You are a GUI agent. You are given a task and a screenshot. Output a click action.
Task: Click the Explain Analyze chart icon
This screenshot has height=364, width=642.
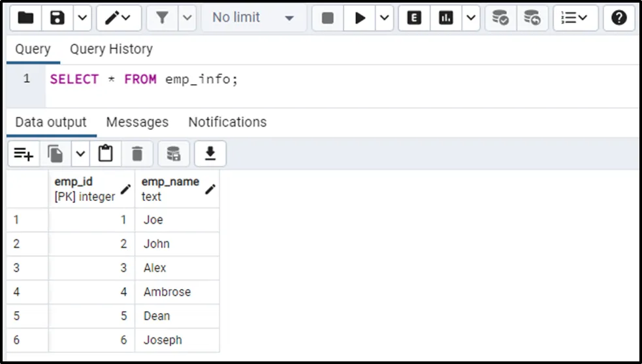pos(447,18)
